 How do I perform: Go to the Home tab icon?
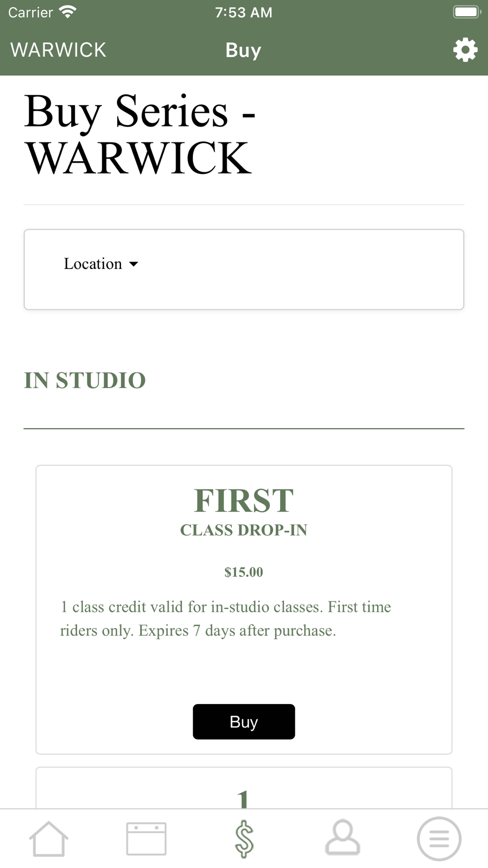tap(49, 839)
